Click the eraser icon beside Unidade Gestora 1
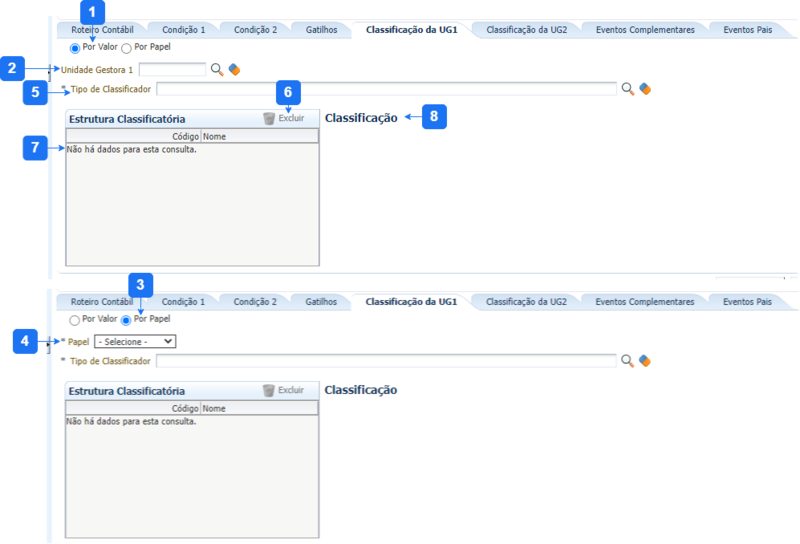Viewport: 800px width, 544px height. (x=234, y=70)
